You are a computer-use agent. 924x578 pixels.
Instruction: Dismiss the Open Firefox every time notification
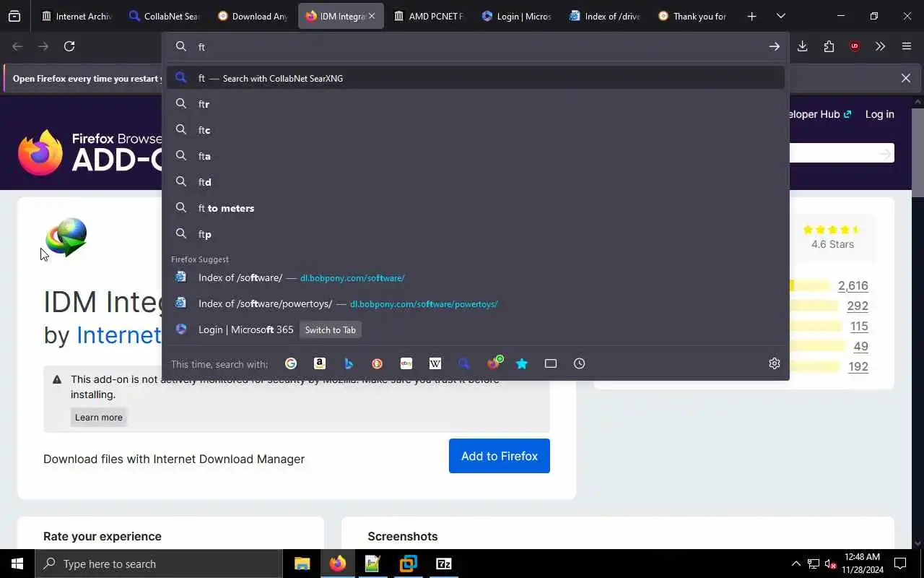(905, 78)
